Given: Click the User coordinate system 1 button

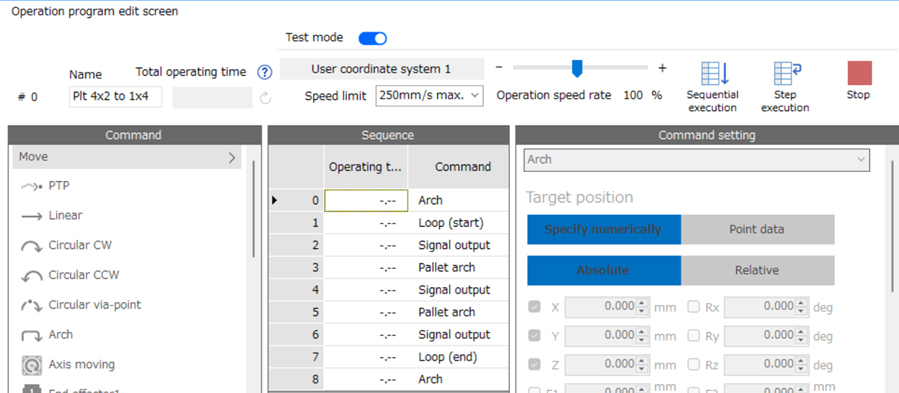Looking at the screenshot, I should pos(381,69).
